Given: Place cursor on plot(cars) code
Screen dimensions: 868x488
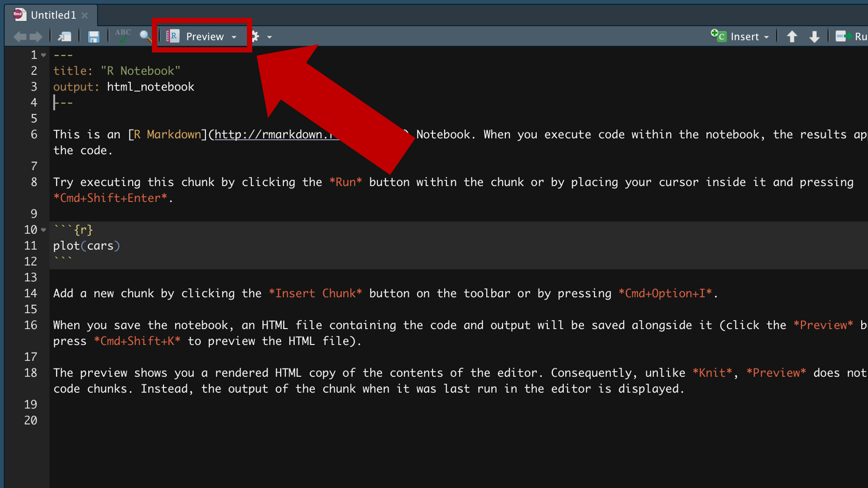Looking at the screenshot, I should [x=86, y=246].
